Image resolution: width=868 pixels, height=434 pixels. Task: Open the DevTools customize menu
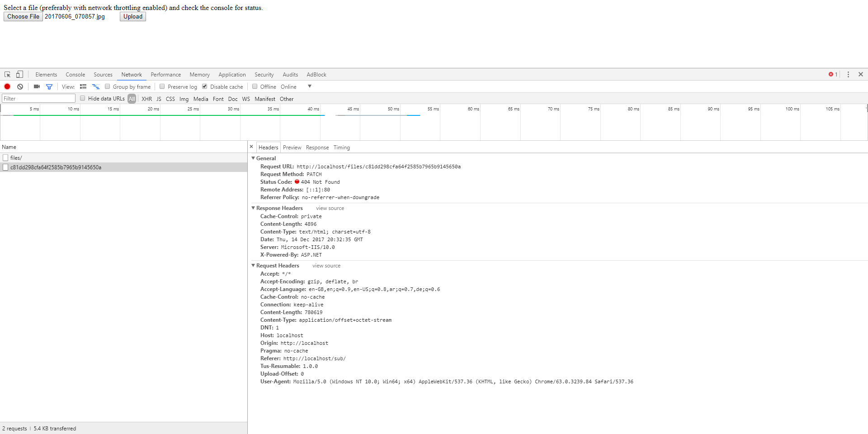pos(849,74)
